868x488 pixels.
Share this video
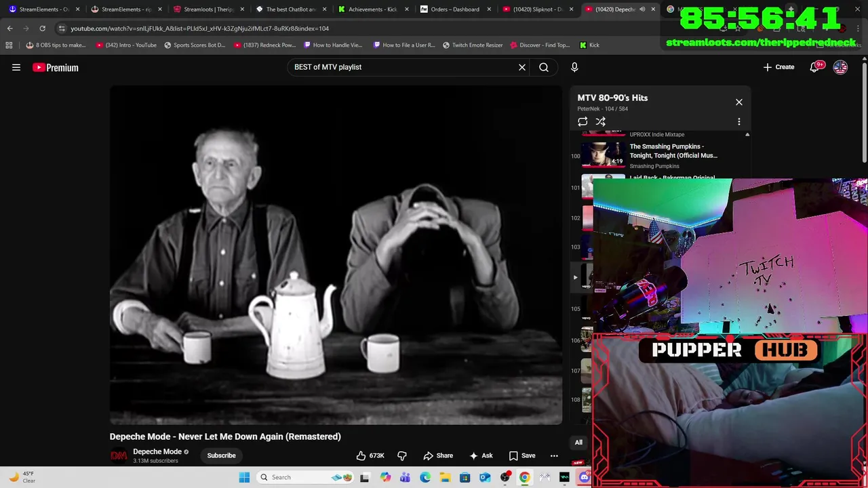[438, 455]
